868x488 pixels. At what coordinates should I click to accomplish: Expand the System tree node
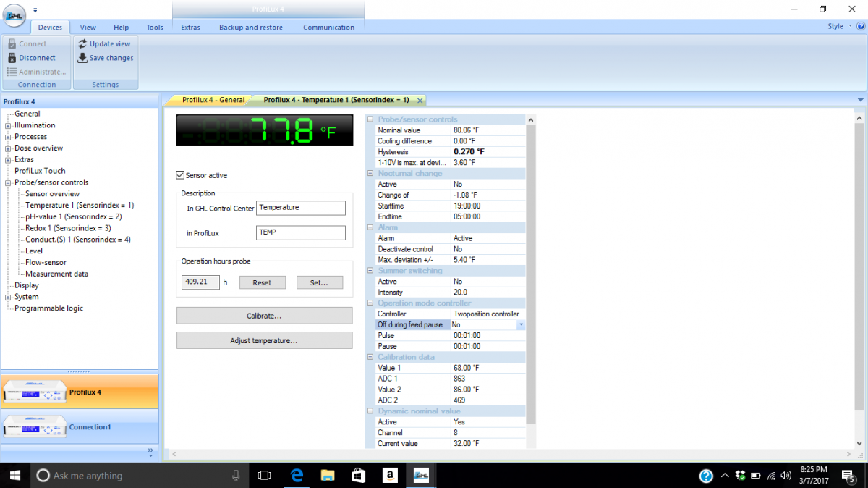tap(8, 297)
